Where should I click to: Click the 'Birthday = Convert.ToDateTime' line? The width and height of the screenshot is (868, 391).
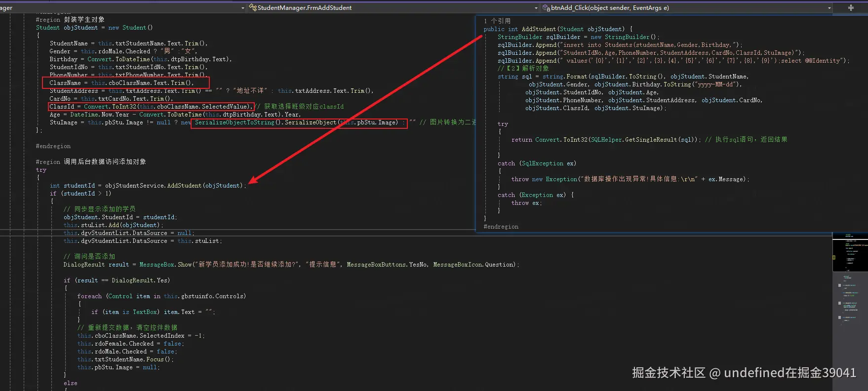point(141,59)
